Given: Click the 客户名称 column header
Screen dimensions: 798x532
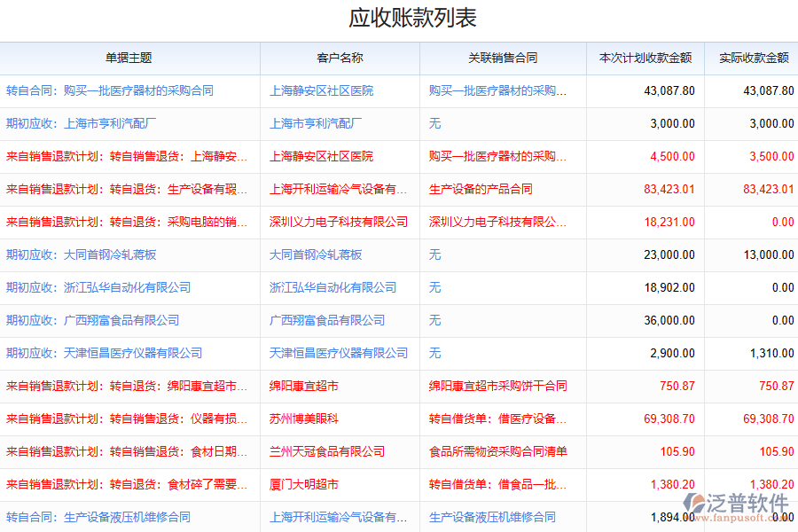Looking at the screenshot, I should coord(340,58).
